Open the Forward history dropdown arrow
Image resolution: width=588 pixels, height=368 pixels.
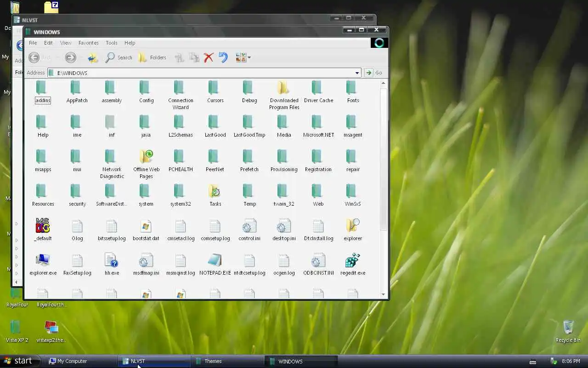pos(81,57)
